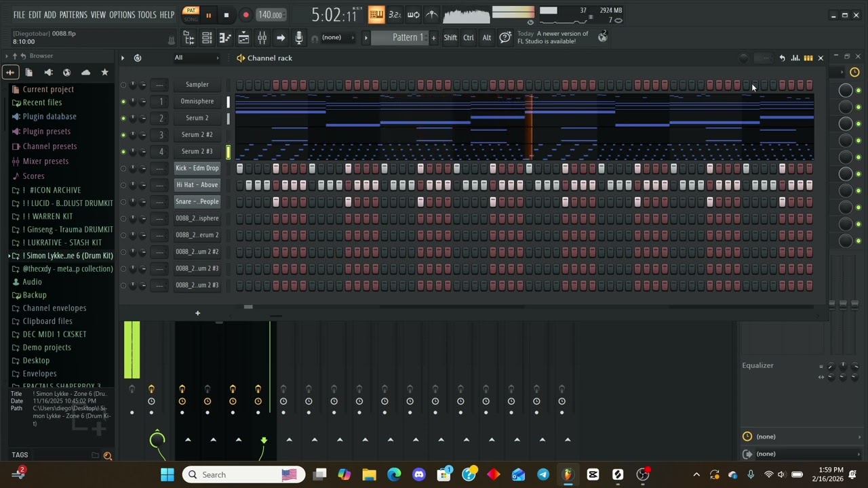The width and height of the screenshot is (868, 488).
Task: Open the PATTERNS menu
Action: point(73,15)
